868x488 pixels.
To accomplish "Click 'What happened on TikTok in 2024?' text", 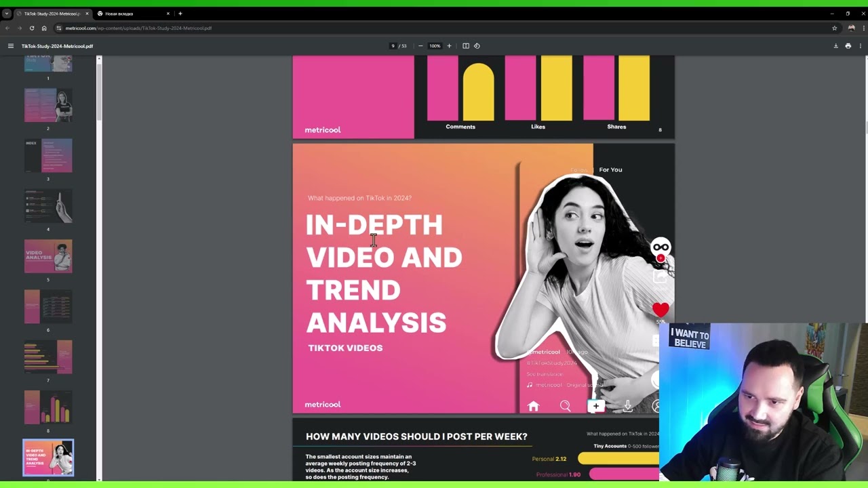I will 359,198.
